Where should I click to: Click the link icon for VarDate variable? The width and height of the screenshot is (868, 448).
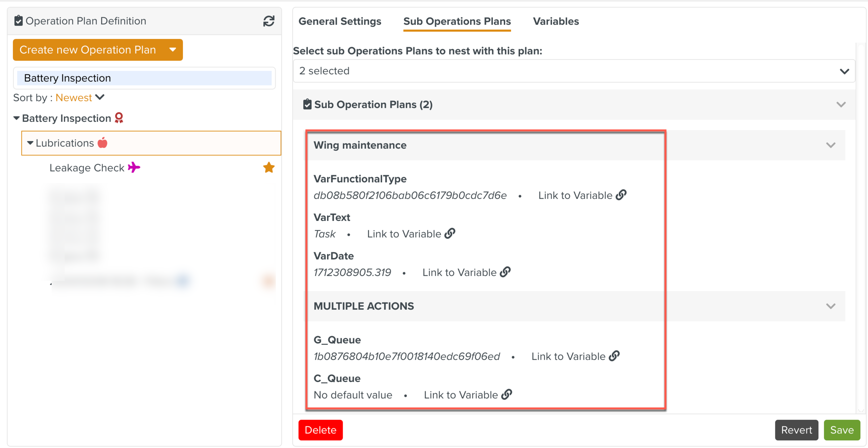pyautogui.click(x=505, y=272)
